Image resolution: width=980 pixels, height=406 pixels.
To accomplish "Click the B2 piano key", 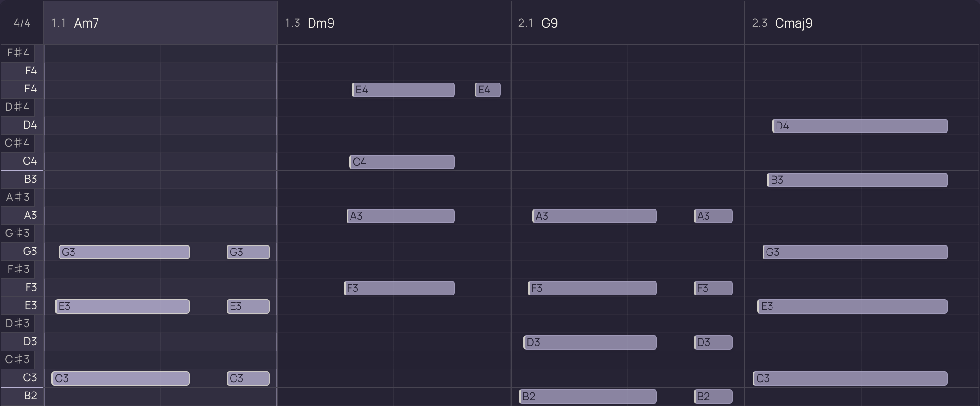I will tap(22, 396).
